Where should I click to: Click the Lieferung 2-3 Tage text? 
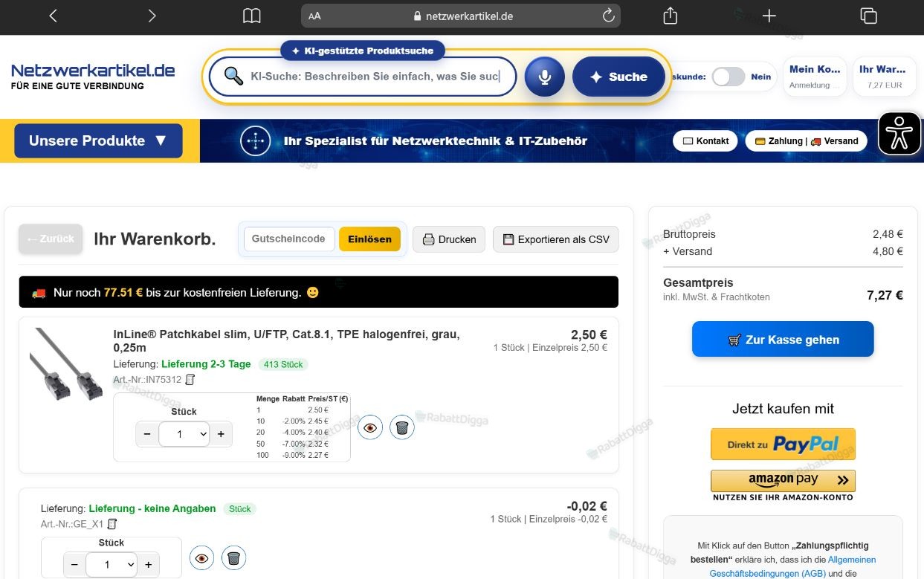(206, 364)
